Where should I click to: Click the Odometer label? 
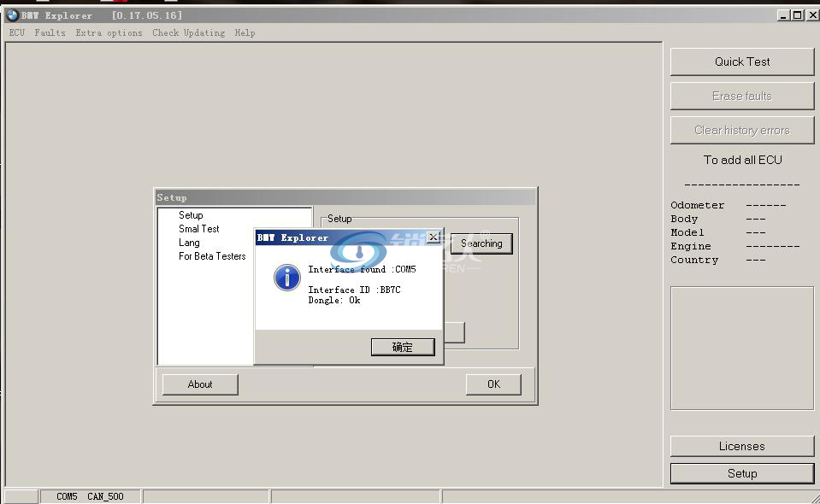697,205
